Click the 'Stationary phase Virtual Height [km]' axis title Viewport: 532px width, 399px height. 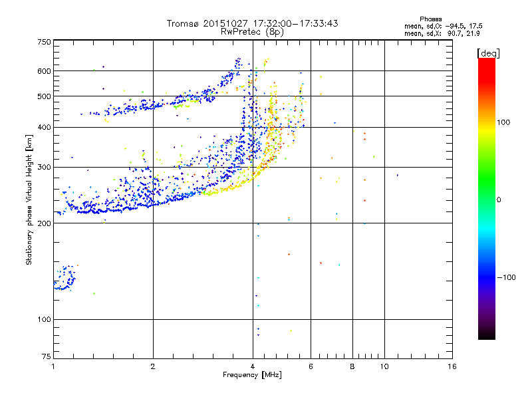(29, 199)
